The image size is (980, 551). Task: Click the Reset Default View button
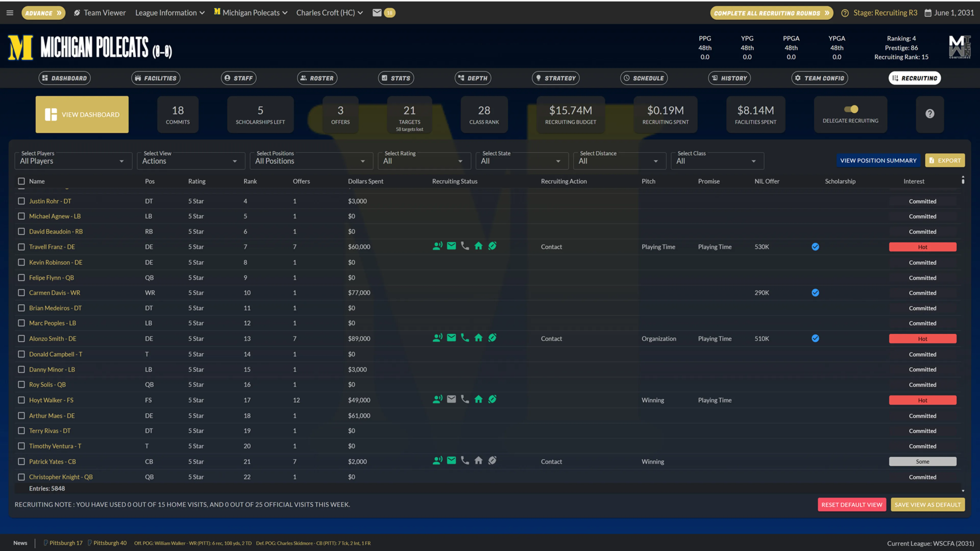851,505
